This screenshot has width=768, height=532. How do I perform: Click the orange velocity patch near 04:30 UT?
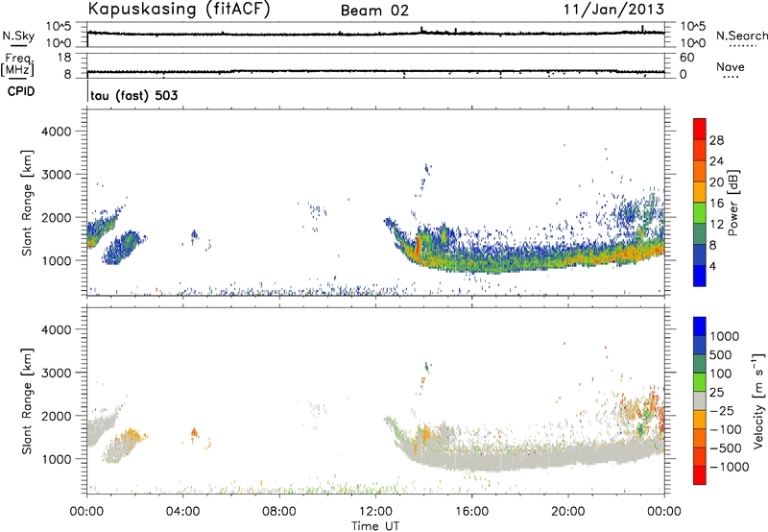click(195, 432)
